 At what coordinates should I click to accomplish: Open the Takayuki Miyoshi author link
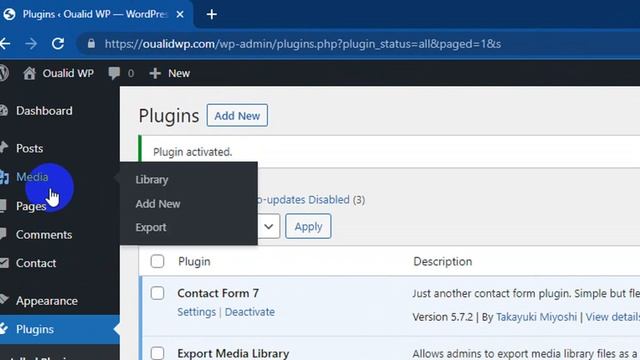click(536, 317)
